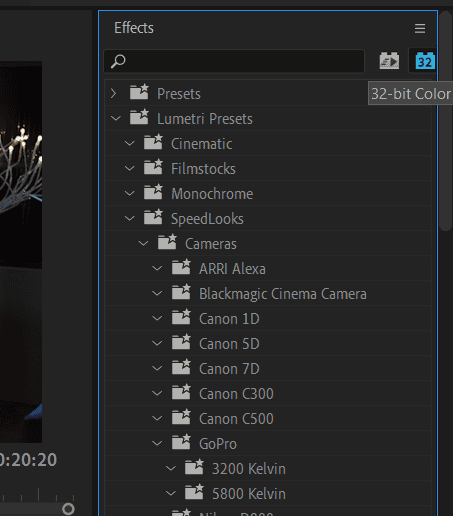Image resolution: width=453 pixels, height=516 pixels.
Task: Click the Effects panel vertical scrollbar
Action: 445,121
